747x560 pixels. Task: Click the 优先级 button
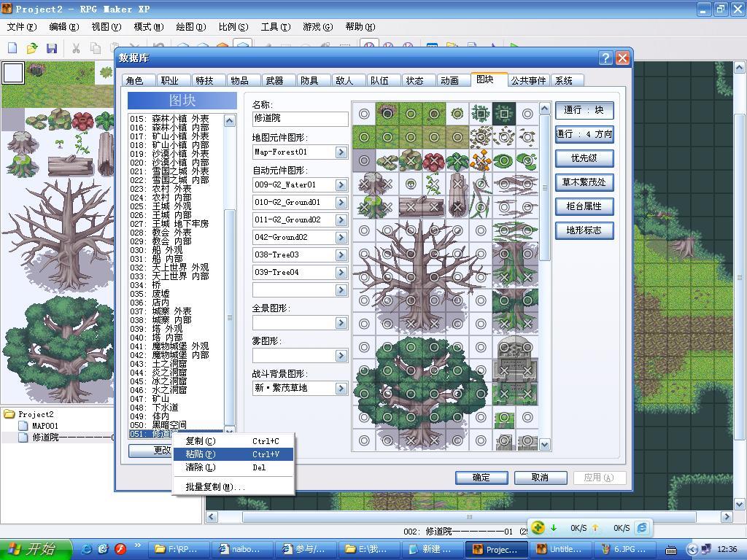click(x=584, y=158)
